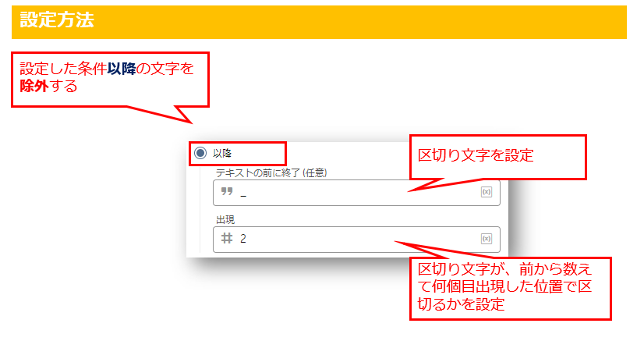Click the 出現 input field
Screen dimensions: 644x341
coord(356,239)
